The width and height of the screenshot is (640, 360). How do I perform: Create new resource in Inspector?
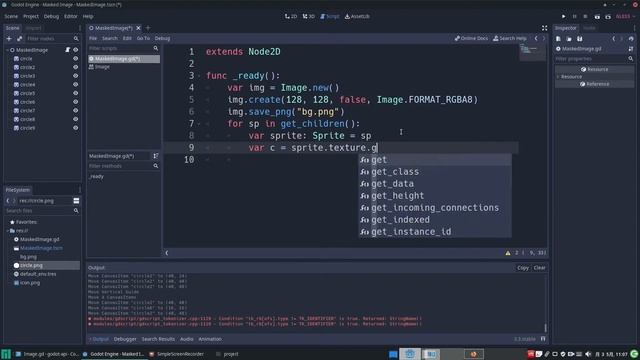558,39
